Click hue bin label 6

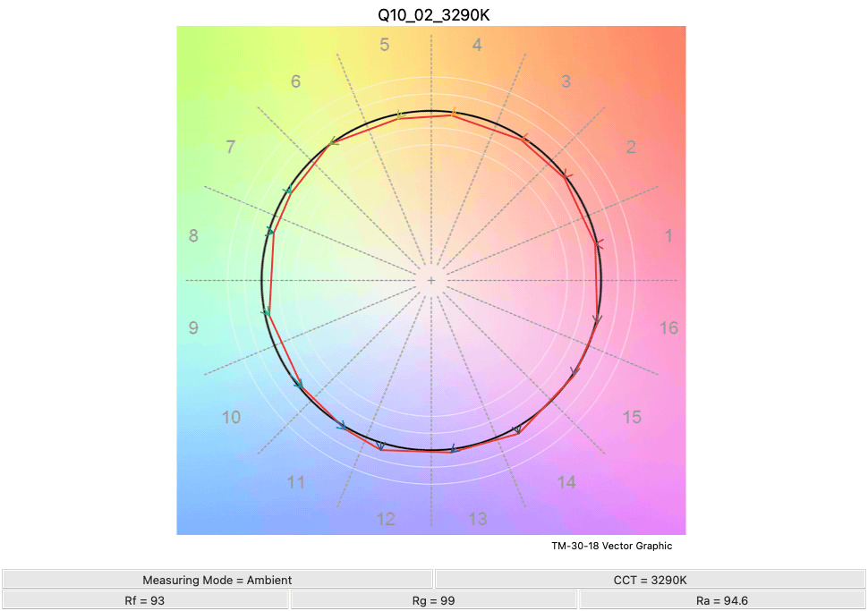coord(295,81)
